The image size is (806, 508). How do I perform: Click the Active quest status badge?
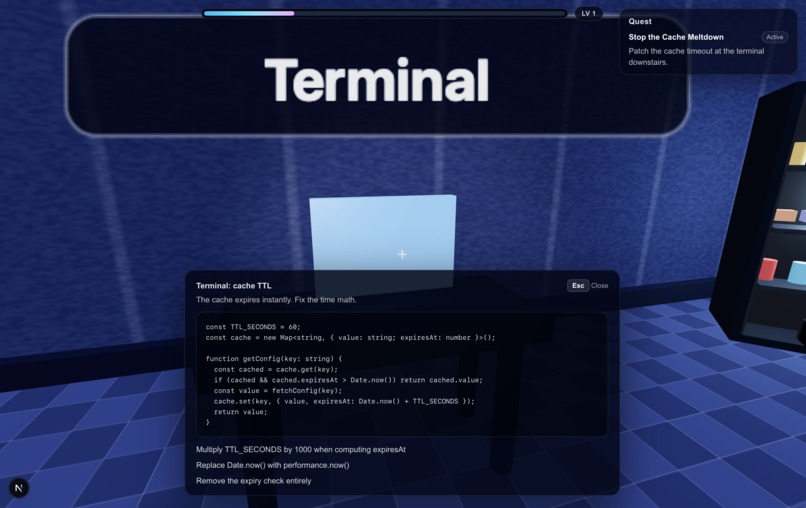[774, 37]
